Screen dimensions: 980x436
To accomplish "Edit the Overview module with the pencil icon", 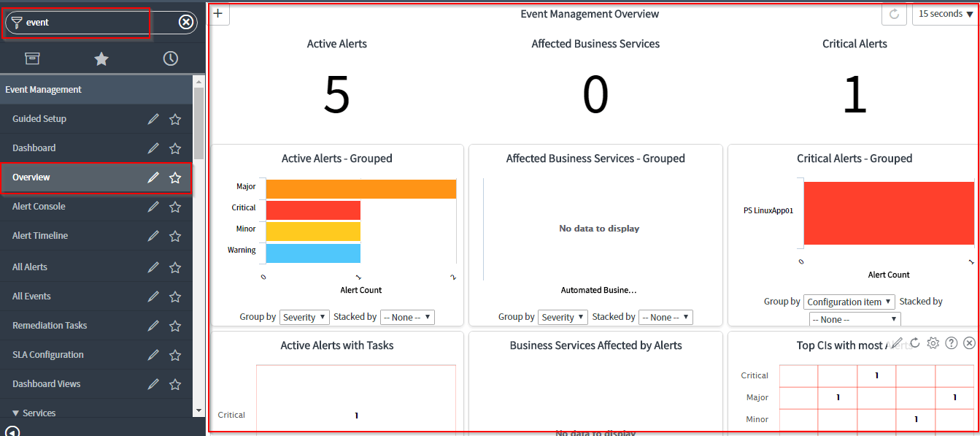I will tap(153, 177).
